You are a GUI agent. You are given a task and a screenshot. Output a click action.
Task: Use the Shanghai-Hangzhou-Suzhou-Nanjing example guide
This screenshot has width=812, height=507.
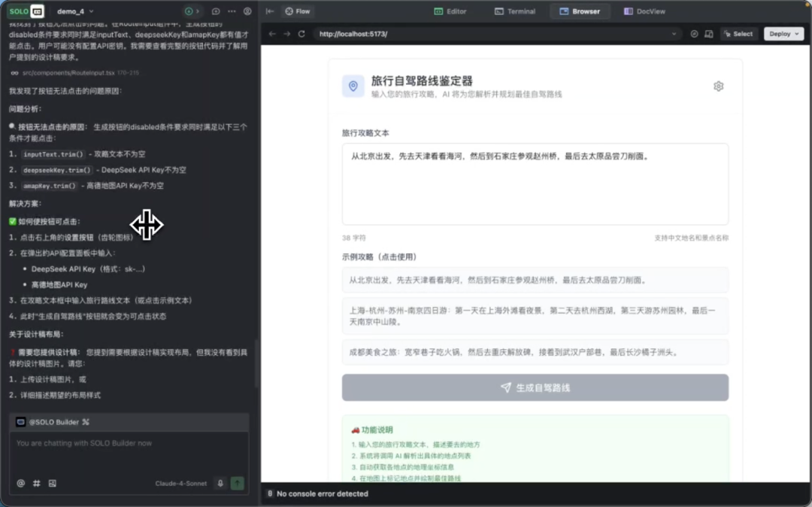[x=535, y=316]
